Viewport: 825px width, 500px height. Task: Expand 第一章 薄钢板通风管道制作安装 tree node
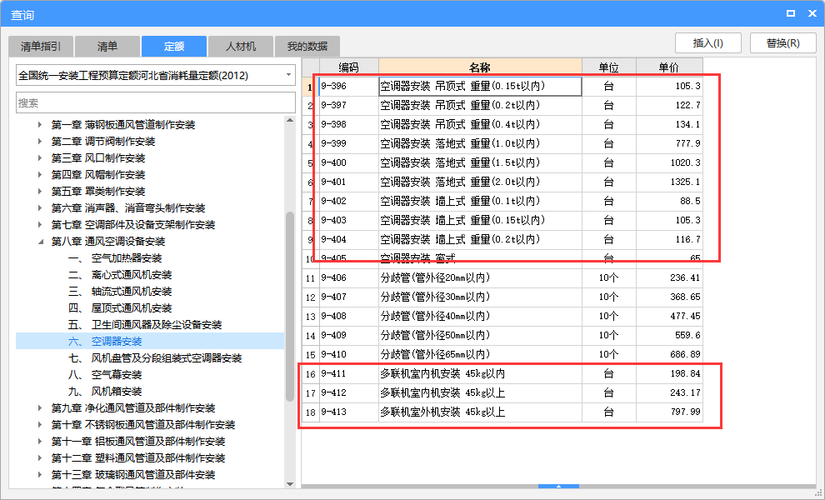41,125
